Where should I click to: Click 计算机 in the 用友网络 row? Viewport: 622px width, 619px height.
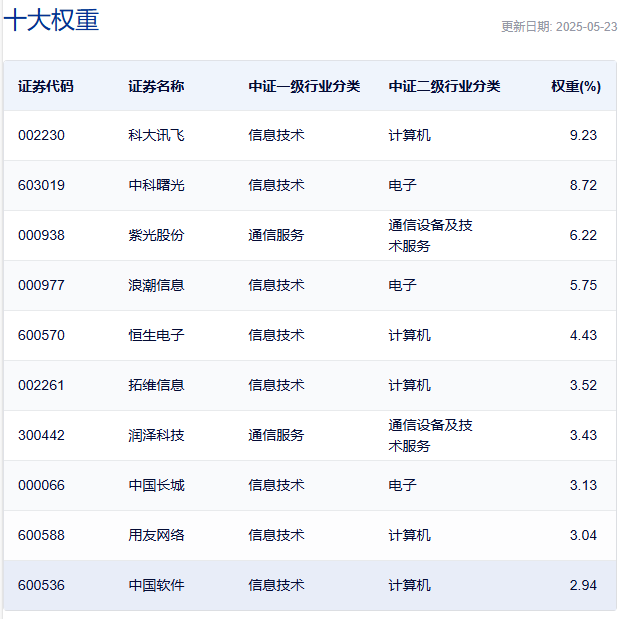pyautogui.click(x=409, y=535)
